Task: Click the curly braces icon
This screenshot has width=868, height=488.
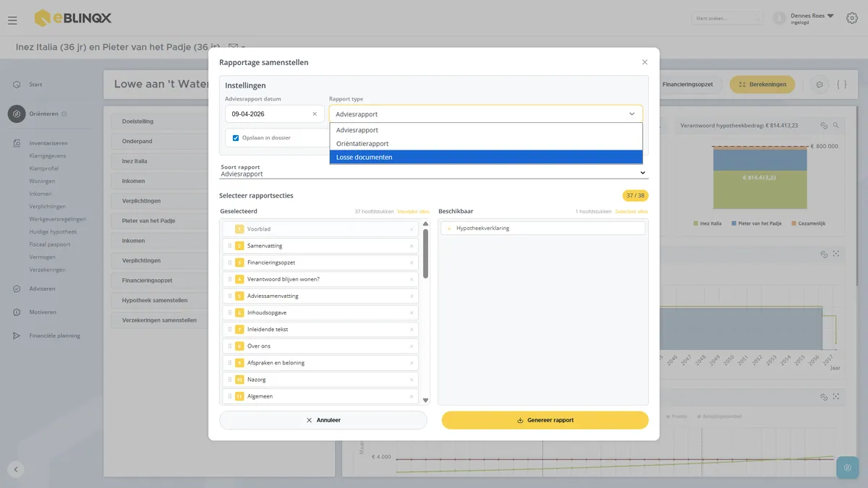Action: point(841,85)
